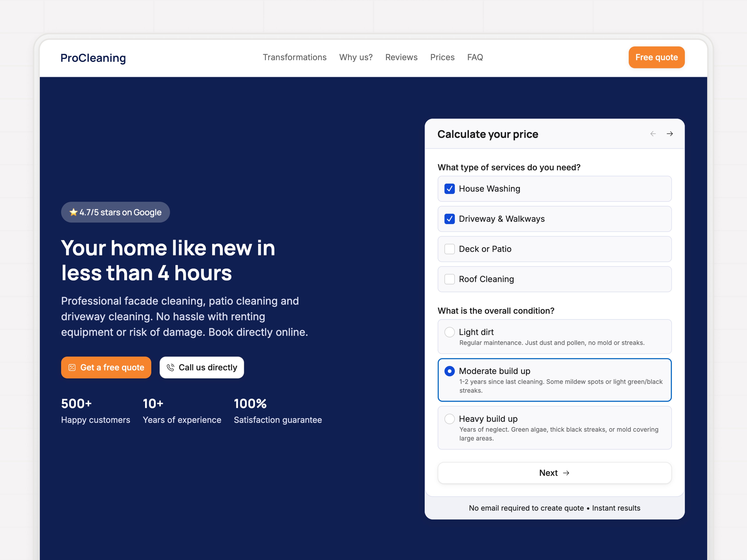Click the 10+ Years of experience stat

tap(182, 411)
